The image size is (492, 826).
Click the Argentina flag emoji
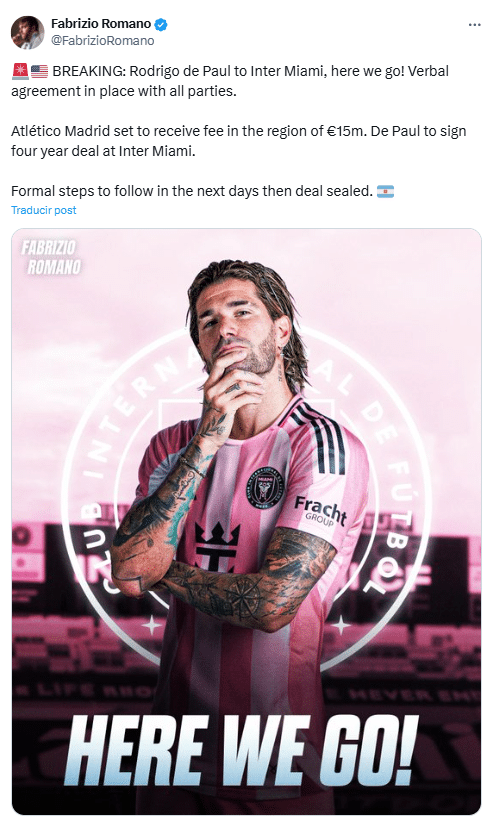pyautogui.click(x=385, y=191)
